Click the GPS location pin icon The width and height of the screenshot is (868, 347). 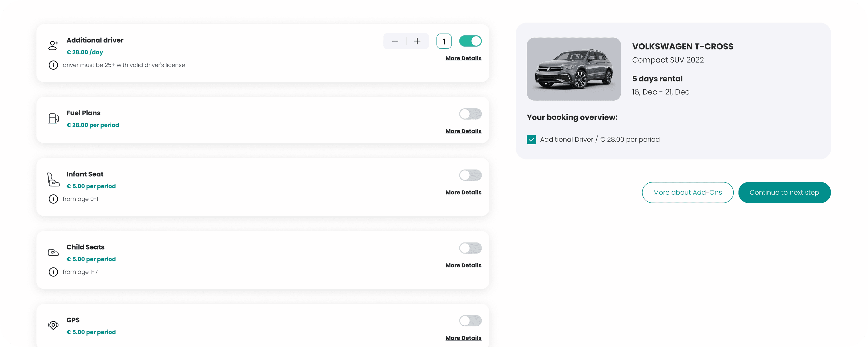(x=53, y=325)
